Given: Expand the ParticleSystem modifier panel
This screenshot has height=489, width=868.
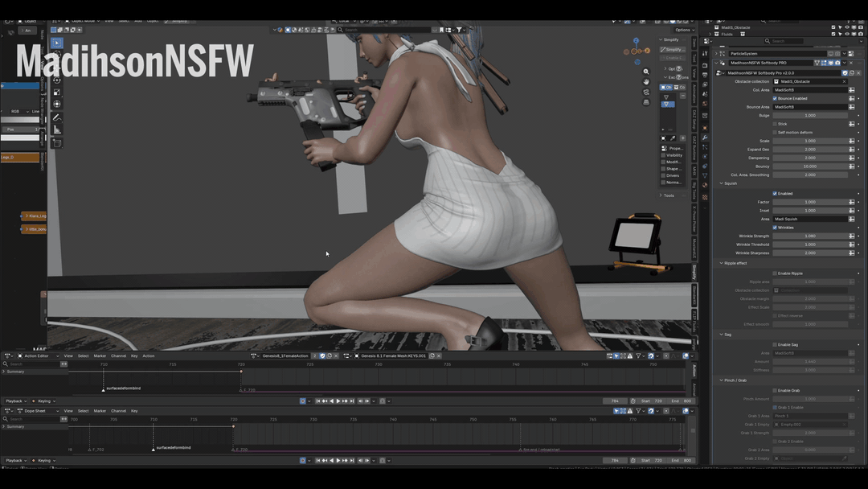Looking at the screenshot, I should [716, 54].
